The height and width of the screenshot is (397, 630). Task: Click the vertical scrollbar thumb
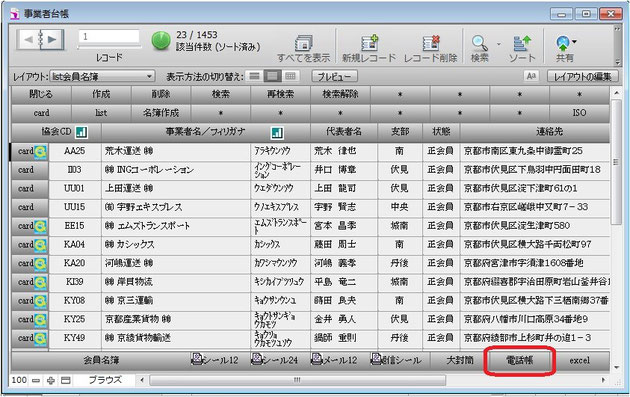(x=616, y=163)
